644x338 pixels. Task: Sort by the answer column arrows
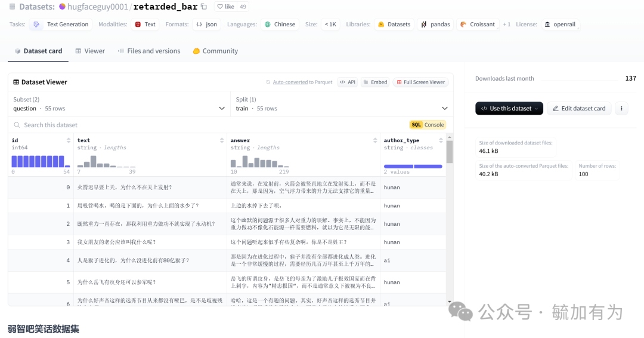[x=375, y=140]
